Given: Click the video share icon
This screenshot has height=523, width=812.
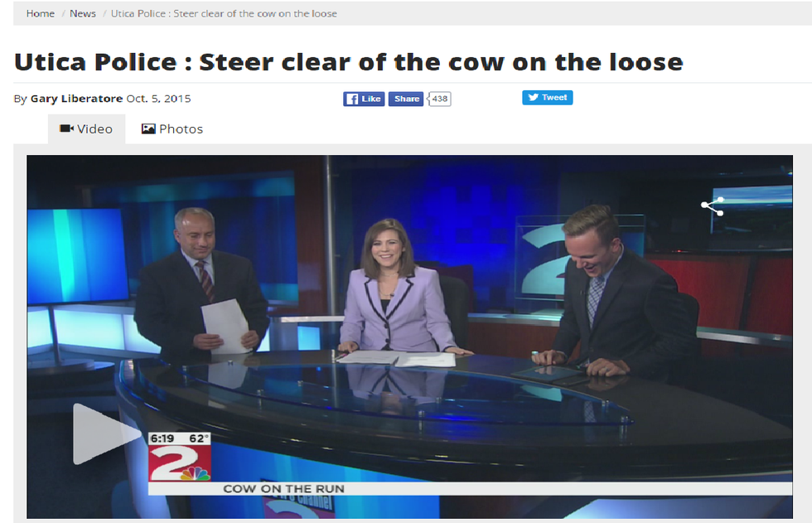Looking at the screenshot, I should [713, 206].
